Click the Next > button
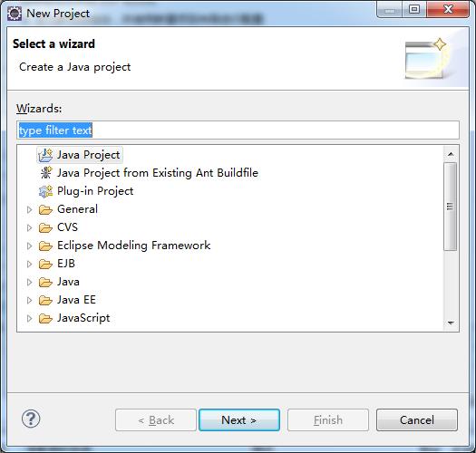476x453 pixels. 239,419
